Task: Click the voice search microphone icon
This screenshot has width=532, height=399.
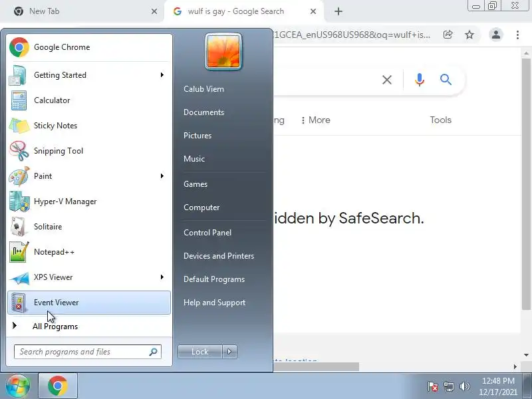Action: [420, 80]
